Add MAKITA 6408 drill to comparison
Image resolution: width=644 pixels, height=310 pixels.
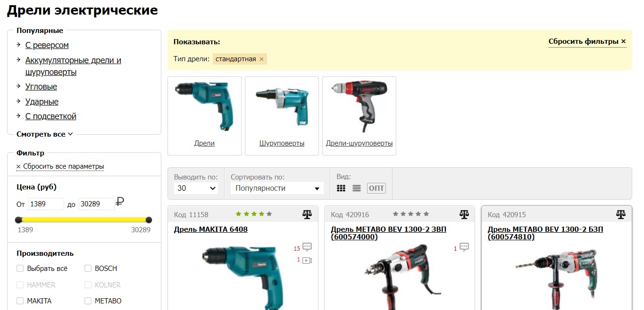click(307, 215)
